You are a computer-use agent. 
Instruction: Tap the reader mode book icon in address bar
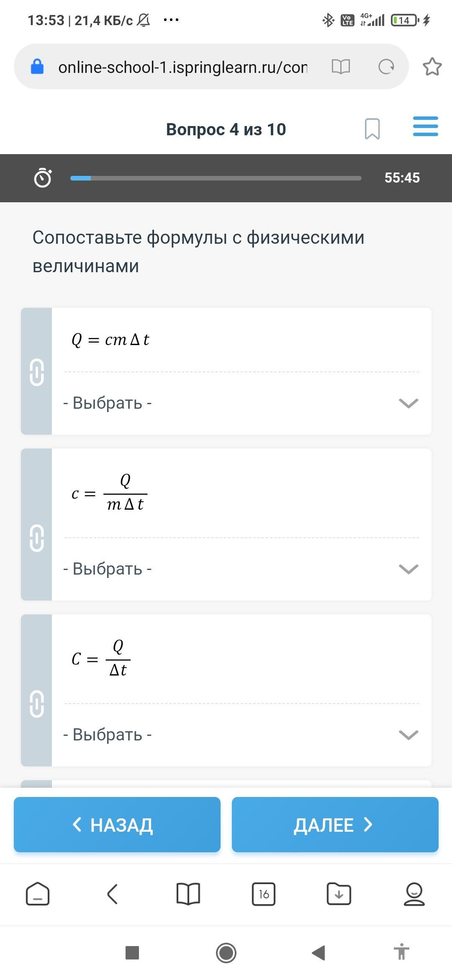click(341, 67)
